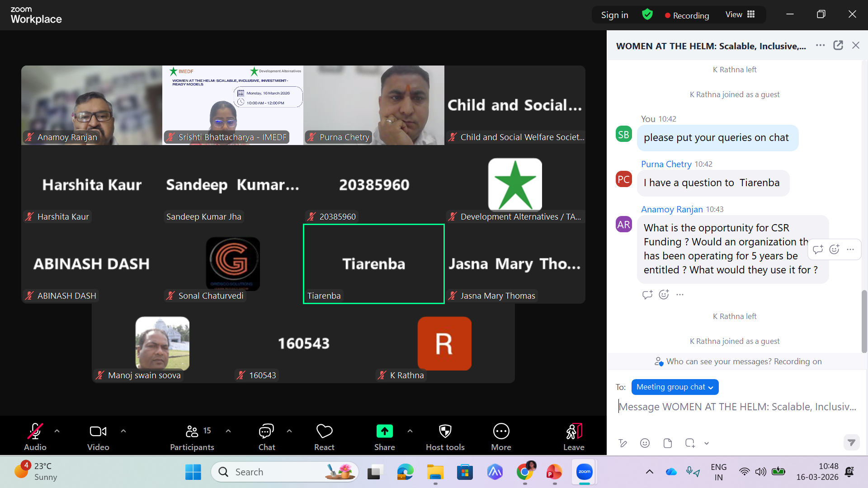This screenshot has width=868, height=488.
Task: Open Meeting group chat recipient dropdown
Action: tap(675, 387)
